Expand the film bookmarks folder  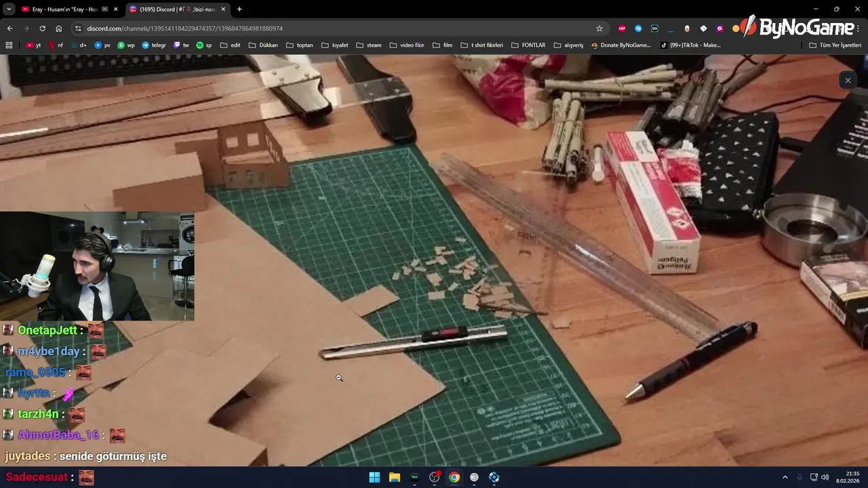(443, 45)
